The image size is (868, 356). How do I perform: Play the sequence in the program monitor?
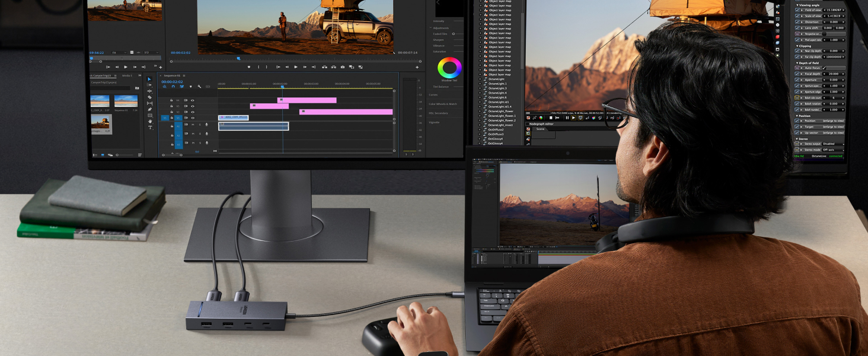(x=295, y=67)
